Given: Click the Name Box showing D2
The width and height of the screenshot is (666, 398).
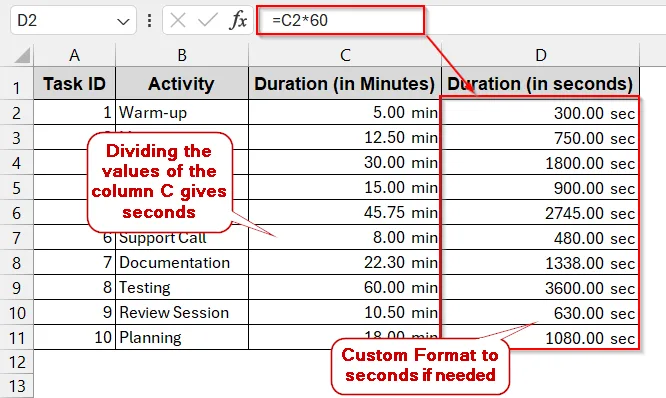Looking at the screenshot, I should 73,20.
